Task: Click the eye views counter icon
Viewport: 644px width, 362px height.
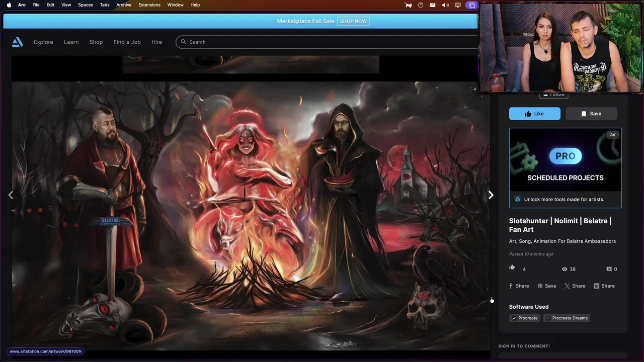Action: coord(565,269)
